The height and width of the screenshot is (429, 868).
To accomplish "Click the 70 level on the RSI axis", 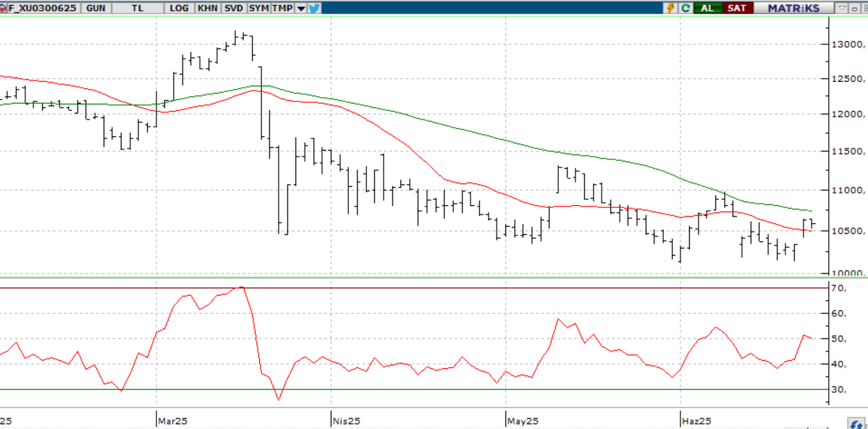I will coord(838,288).
